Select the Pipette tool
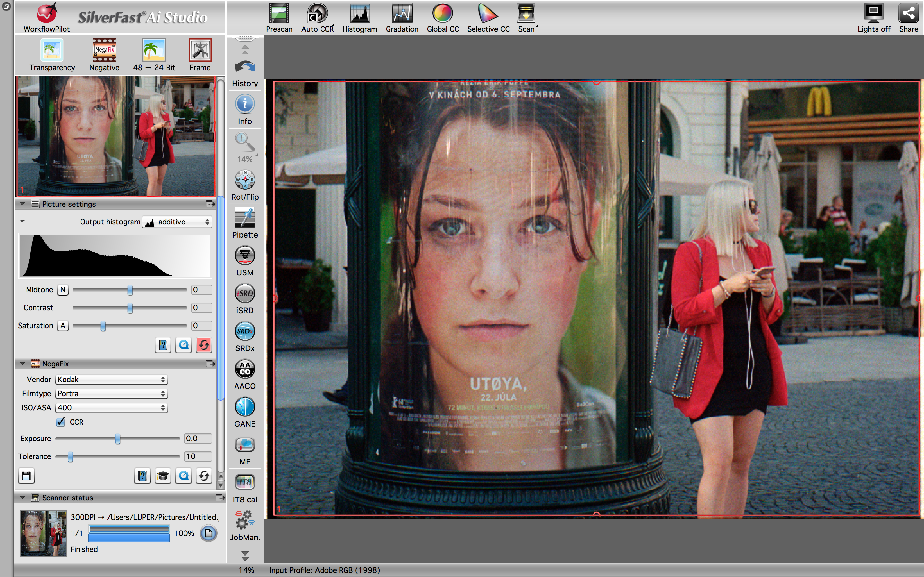924x577 pixels. pos(245,218)
